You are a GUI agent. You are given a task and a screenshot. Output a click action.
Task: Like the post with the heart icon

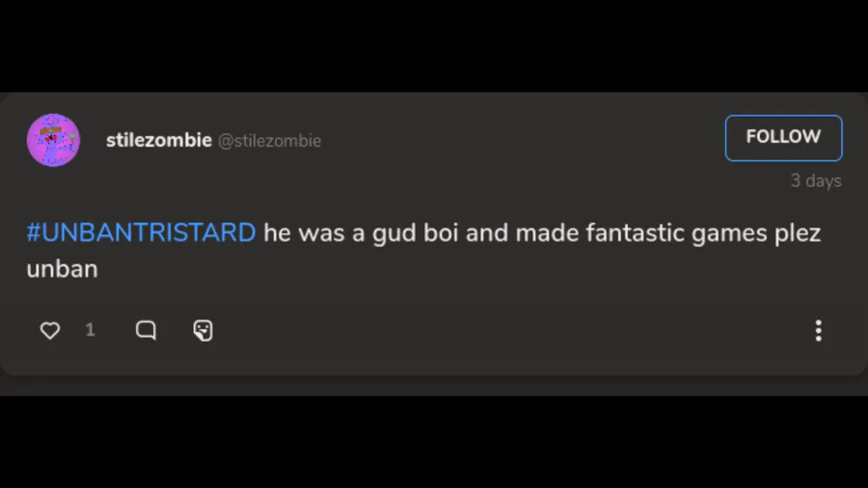(x=50, y=331)
